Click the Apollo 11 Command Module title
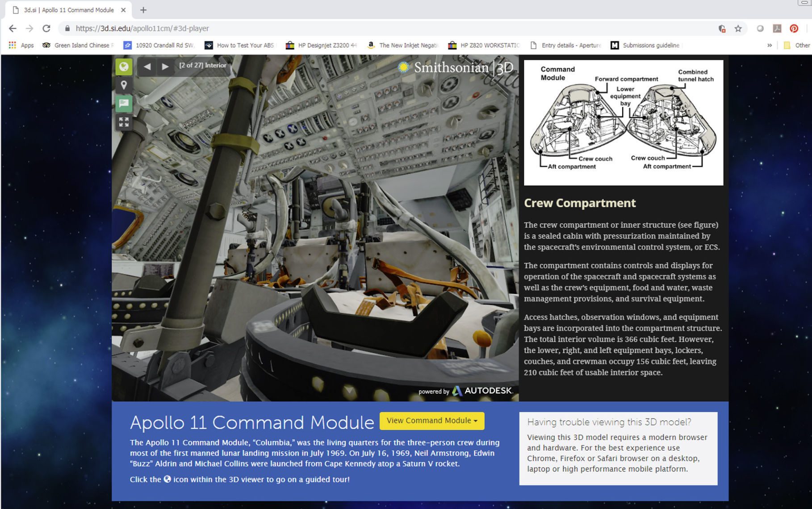The width and height of the screenshot is (812, 509). tap(252, 422)
